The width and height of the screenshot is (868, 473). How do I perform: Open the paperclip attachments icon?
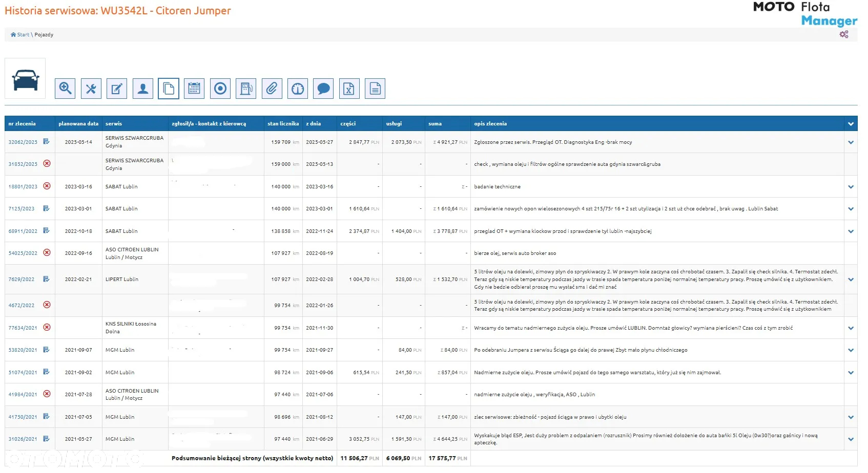click(272, 89)
